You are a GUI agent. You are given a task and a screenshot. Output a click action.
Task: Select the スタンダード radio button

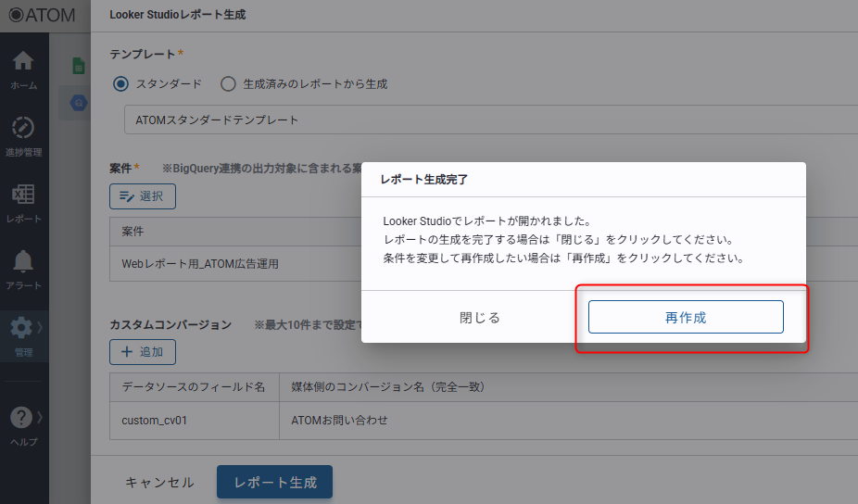point(120,83)
